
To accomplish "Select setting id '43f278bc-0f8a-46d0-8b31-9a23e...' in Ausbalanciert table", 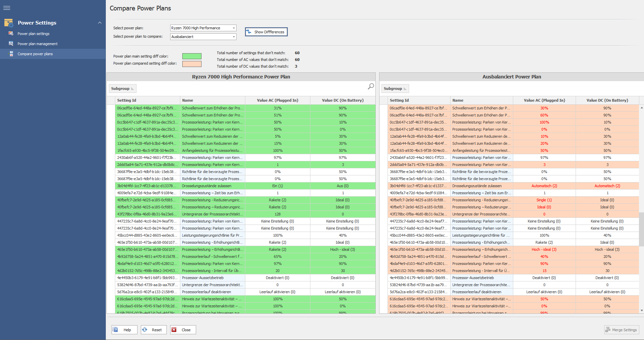I will (419, 214).
